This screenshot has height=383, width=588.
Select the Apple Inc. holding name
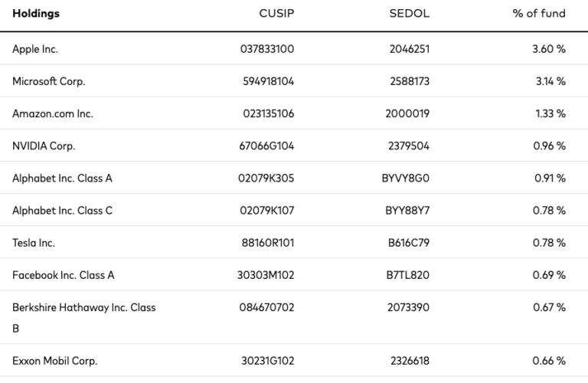click(35, 49)
